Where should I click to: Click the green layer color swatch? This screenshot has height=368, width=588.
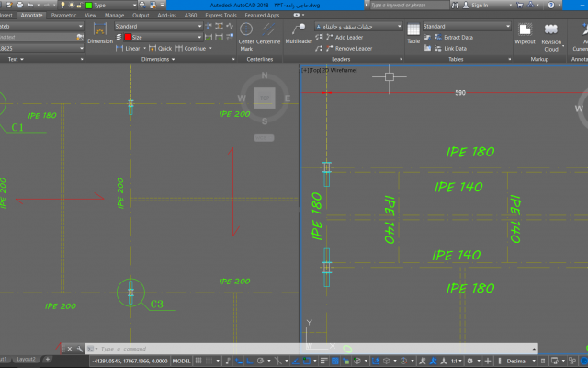pos(89,5)
